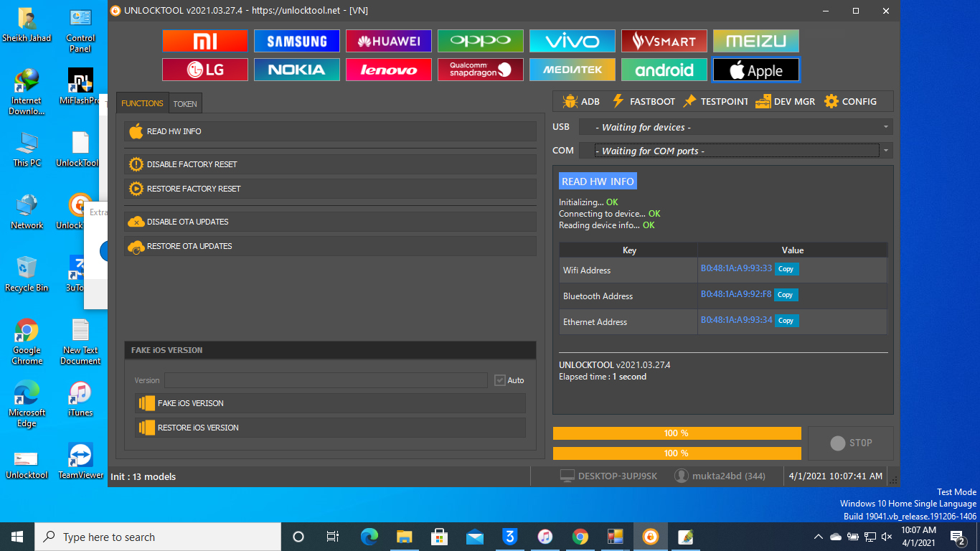
Task: Click the lower 100 % progress bar
Action: pyautogui.click(x=677, y=453)
